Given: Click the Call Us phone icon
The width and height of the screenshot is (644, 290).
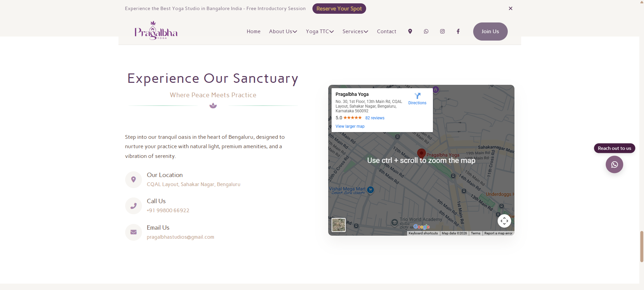Looking at the screenshot, I should click(x=134, y=206).
